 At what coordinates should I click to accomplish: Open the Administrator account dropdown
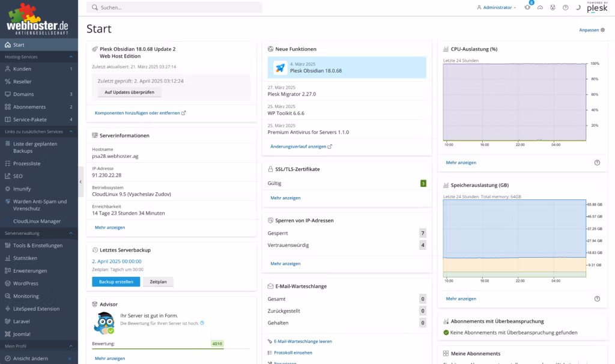point(497,7)
